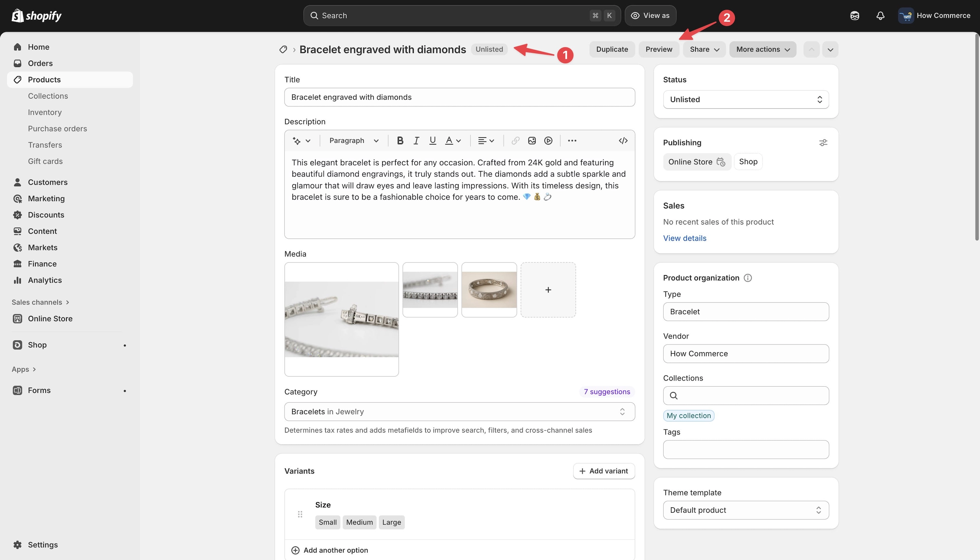Click the Online Store scheduled publish icon
980x560 pixels.
[721, 162]
